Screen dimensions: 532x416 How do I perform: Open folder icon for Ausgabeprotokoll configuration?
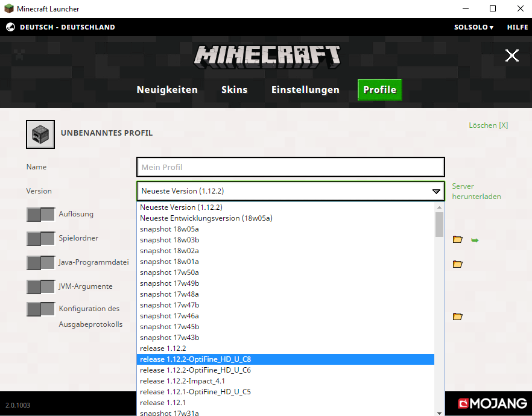click(x=457, y=317)
